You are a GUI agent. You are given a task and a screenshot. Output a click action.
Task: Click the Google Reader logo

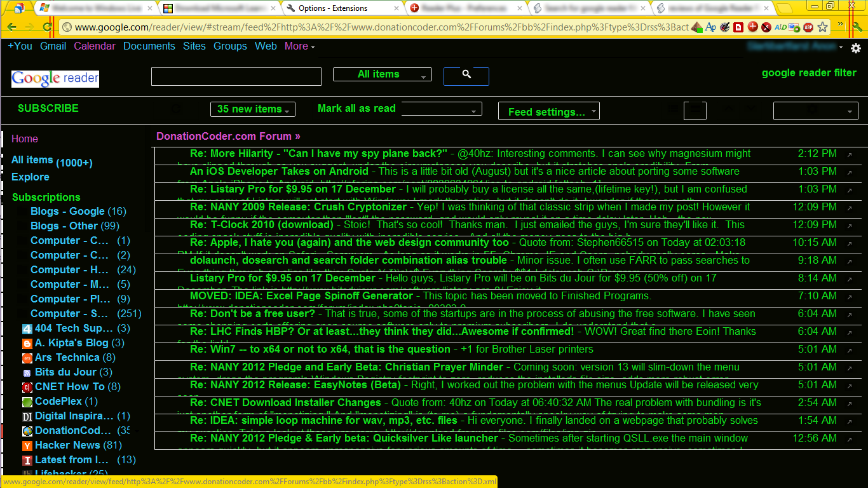[x=55, y=78]
